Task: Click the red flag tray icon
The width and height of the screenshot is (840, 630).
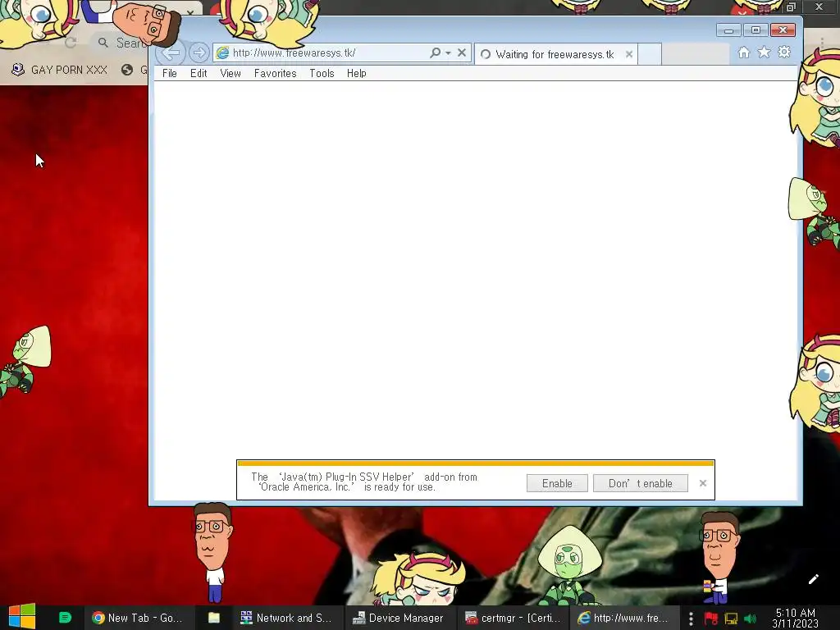Action: [711, 619]
